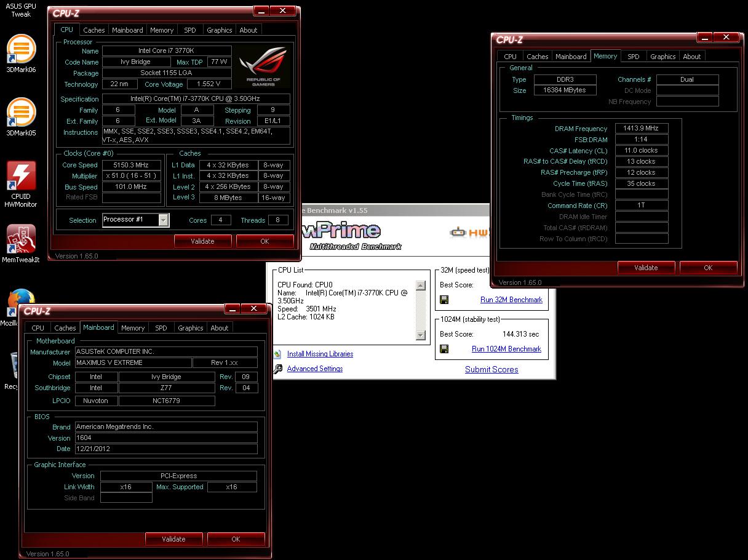Click the Package field Socket 1155 LGA

pyautogui.click(x=166, y=73)
